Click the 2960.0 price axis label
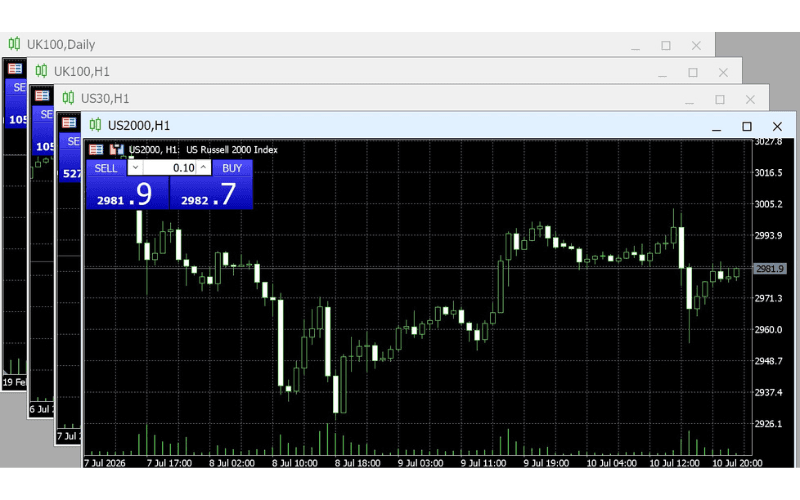The image size is (800, 500). click(x=768, y=330)
